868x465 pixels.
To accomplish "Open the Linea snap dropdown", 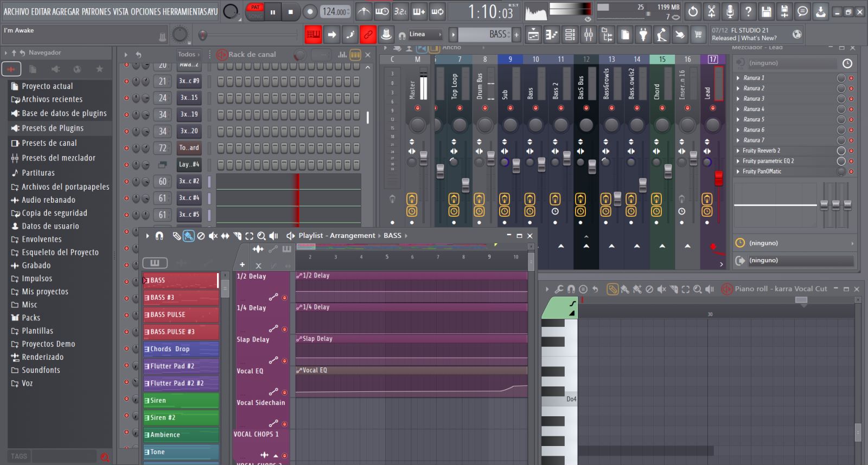I will coord(425,35).
